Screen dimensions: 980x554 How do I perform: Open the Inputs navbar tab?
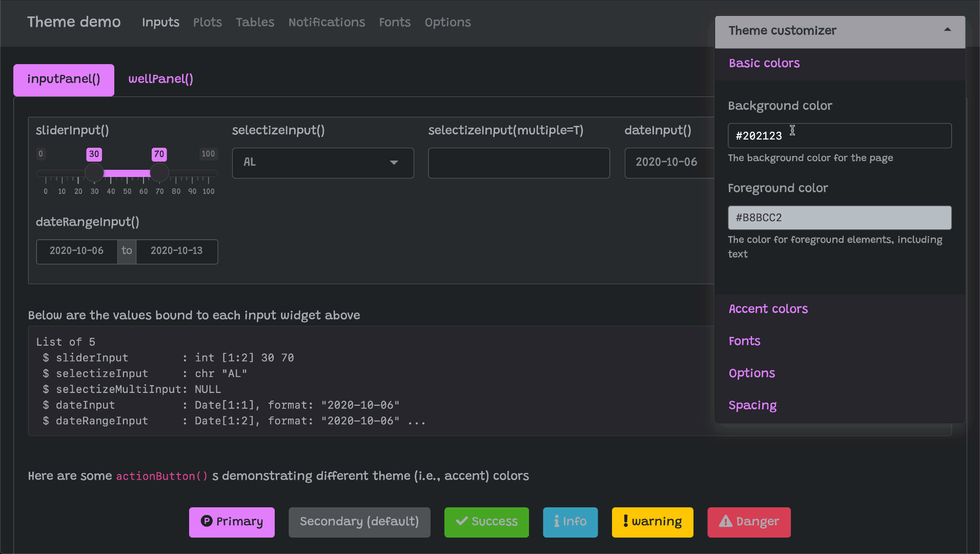160,23
